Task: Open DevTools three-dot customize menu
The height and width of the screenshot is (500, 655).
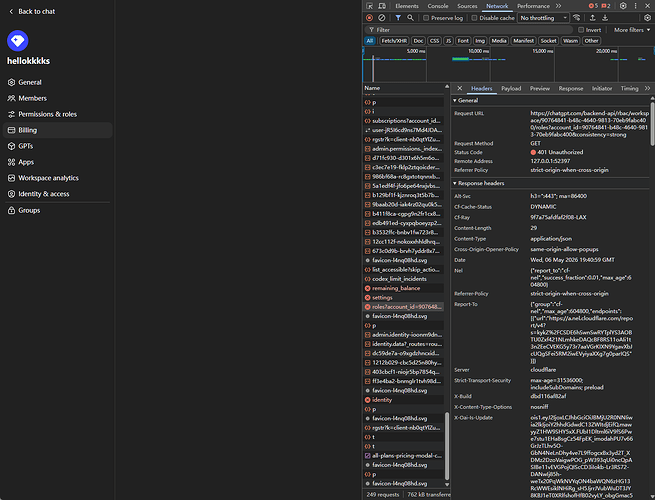Action: point(635,6)
